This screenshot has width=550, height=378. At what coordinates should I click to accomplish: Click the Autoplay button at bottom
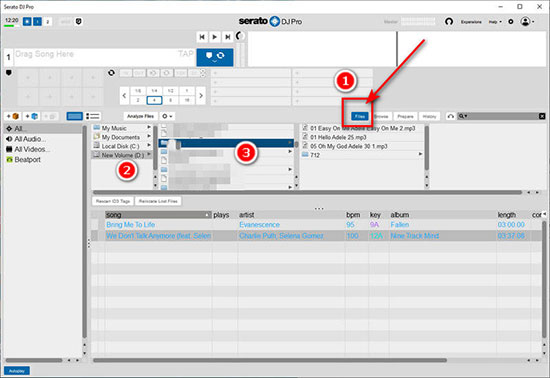pos(16,371)
